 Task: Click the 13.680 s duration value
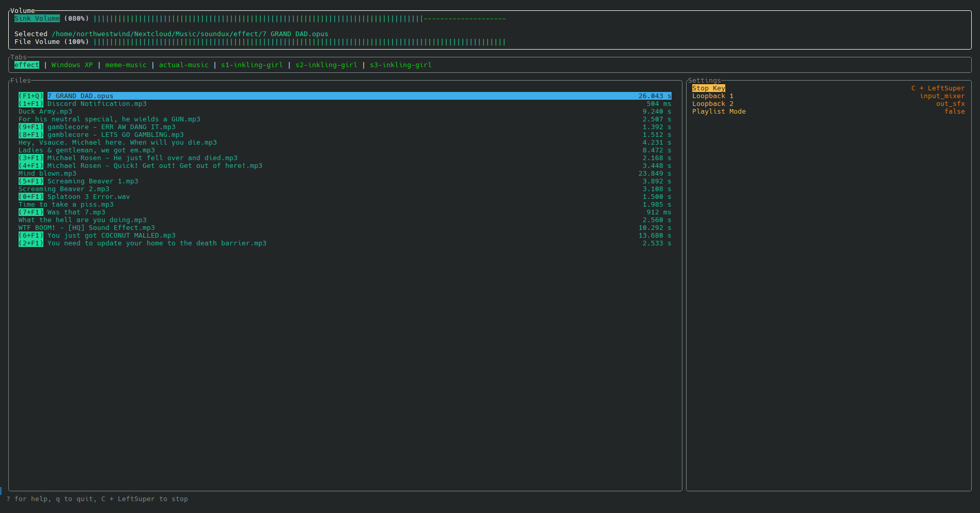(655, 236)
